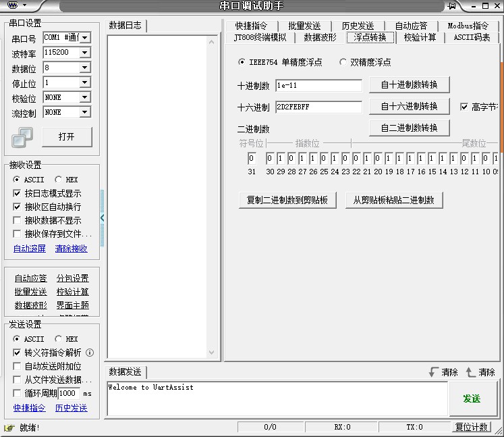Open 校验位 NONE dropdown
Image resolution: width=504 pixels, height=437 pixels.
tap(84, 97)
